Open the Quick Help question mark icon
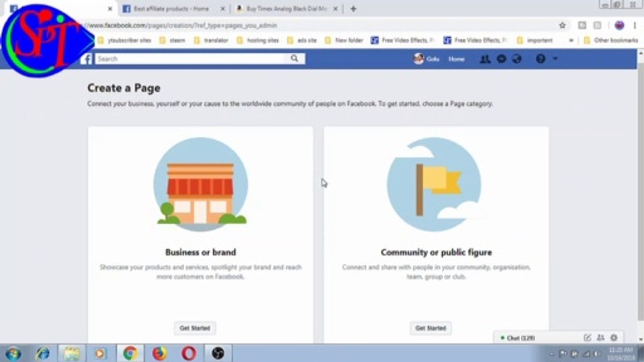Screen dimensions: 644x362 (x=540, y=59)
